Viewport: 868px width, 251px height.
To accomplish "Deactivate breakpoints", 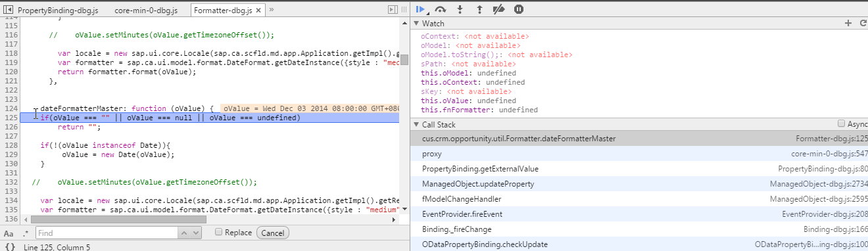I will pos(499,9).
